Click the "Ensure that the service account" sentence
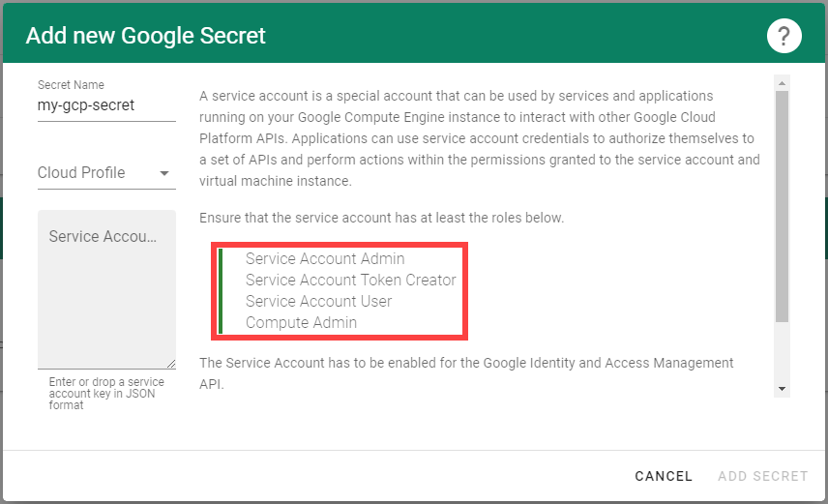The height and width of the screenshot is (504, 828). click(381, 218)
